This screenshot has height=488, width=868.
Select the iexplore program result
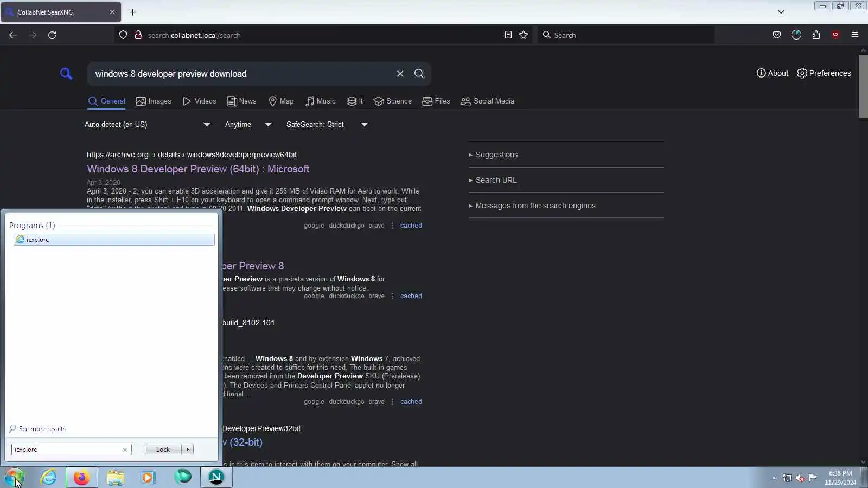[x=114, y=240]
